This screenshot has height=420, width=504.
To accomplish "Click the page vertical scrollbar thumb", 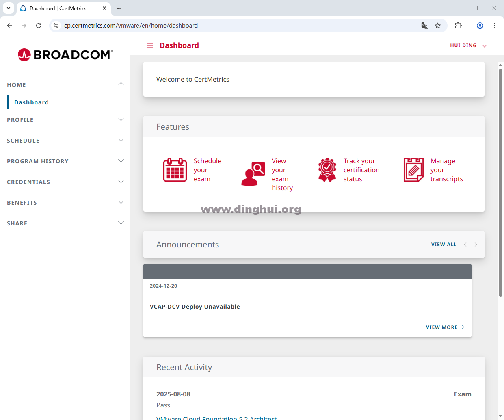I will pos(500,183).
